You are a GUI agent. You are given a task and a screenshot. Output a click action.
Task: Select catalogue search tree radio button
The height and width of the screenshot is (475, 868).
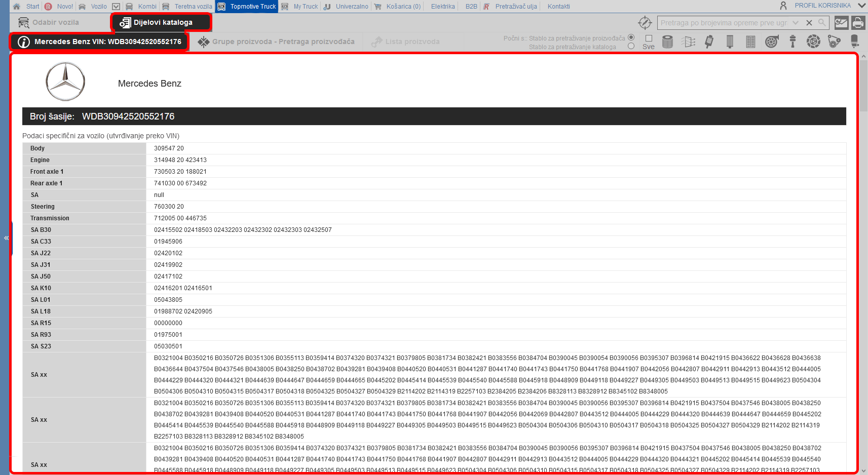pos(631,46)
